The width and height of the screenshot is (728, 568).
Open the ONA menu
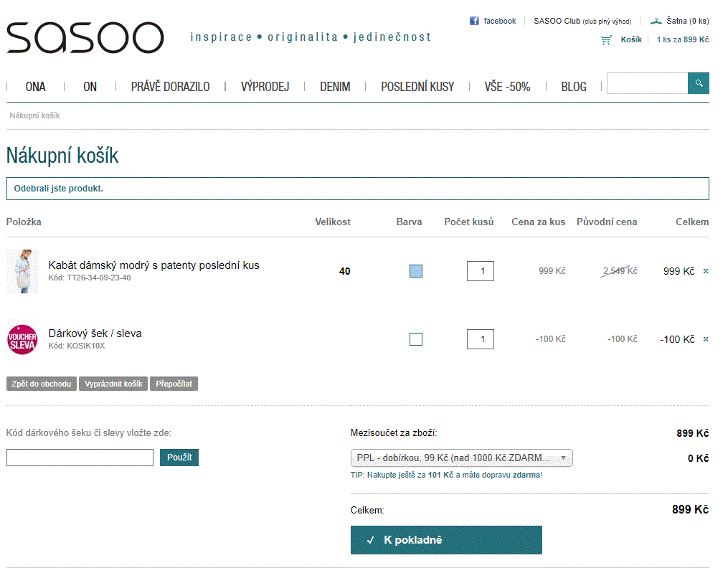(x=35, y=87)
